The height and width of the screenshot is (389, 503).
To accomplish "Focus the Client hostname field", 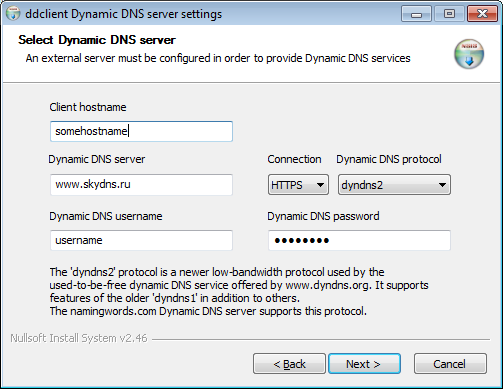I will click(141, 131).
